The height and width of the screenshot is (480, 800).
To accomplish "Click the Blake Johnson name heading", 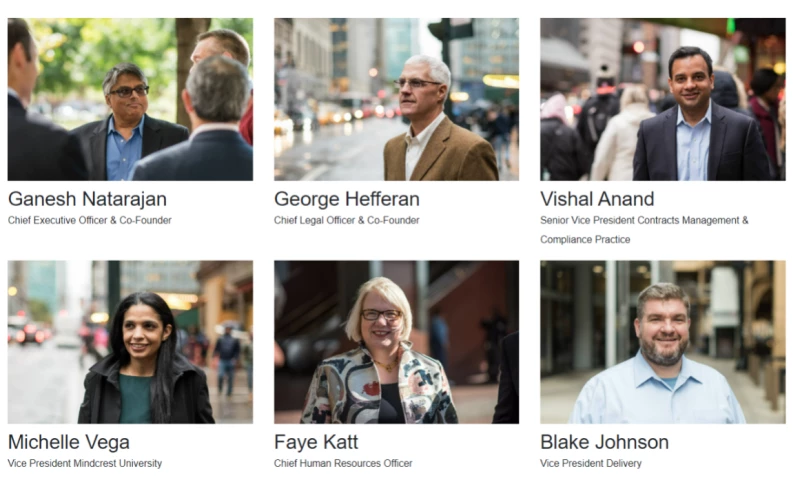I will tap(605, 442).
